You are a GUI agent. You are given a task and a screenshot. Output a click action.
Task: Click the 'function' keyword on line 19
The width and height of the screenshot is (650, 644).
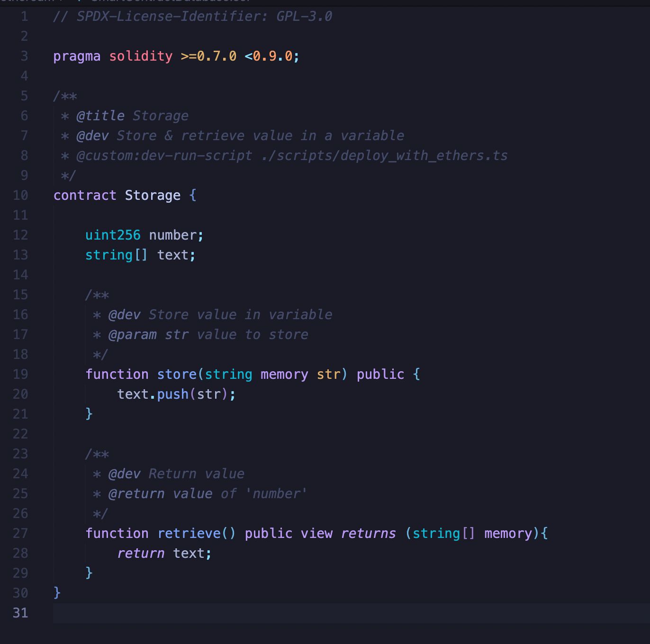(117, 375)
